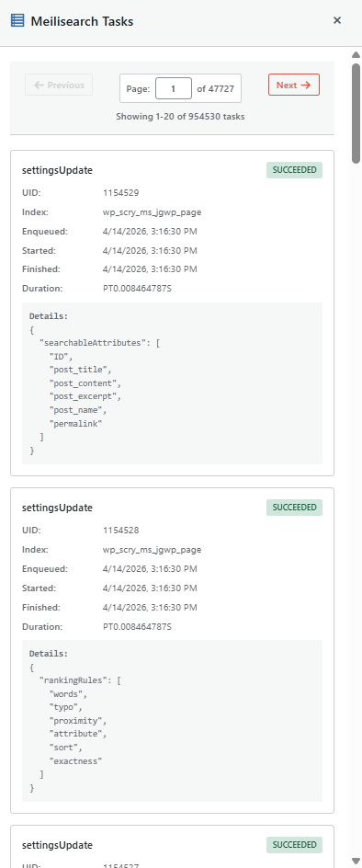The image size is (362, 868).
Task: Focus the Page number input field
Action: 174,88
